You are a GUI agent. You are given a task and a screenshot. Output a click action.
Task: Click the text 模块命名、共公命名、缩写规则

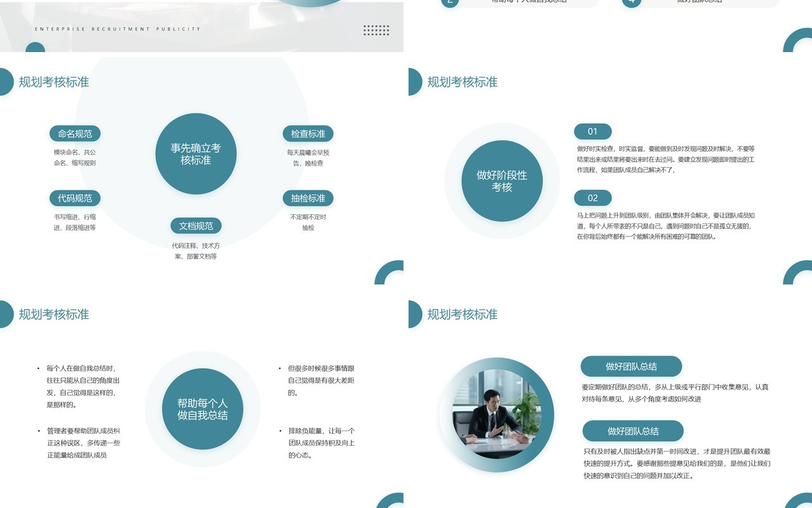[x=75, y=157]
